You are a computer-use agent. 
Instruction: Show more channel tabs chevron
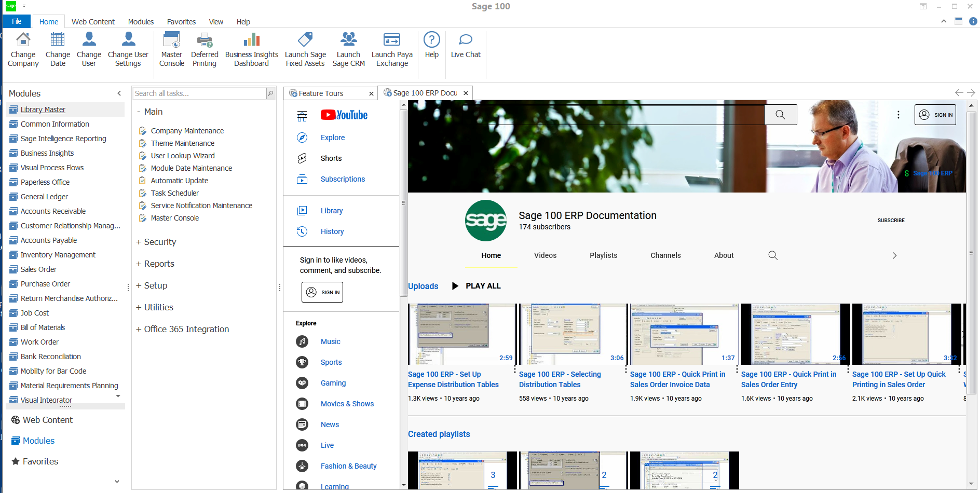coord(894,255)
